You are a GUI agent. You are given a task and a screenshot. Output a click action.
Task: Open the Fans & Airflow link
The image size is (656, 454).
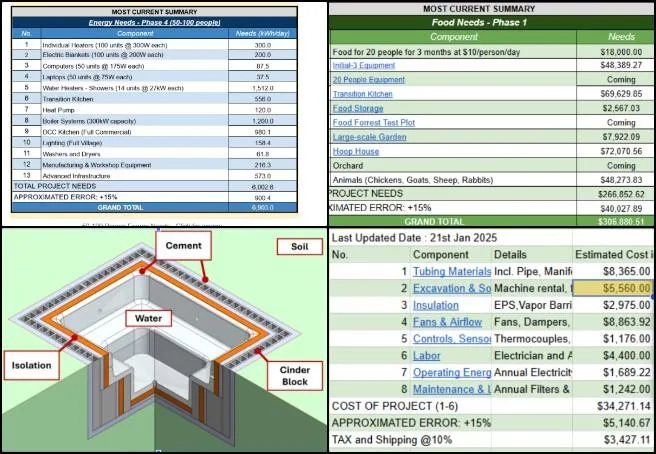coord(447,322)
